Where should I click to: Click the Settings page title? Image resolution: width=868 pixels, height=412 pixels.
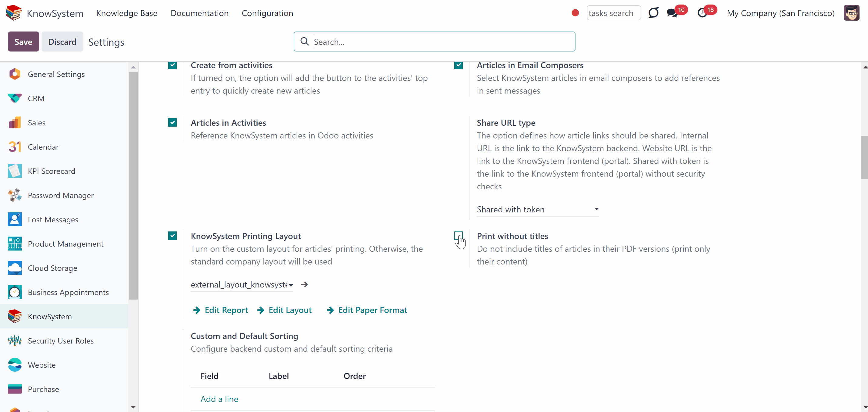click(106, 42)
